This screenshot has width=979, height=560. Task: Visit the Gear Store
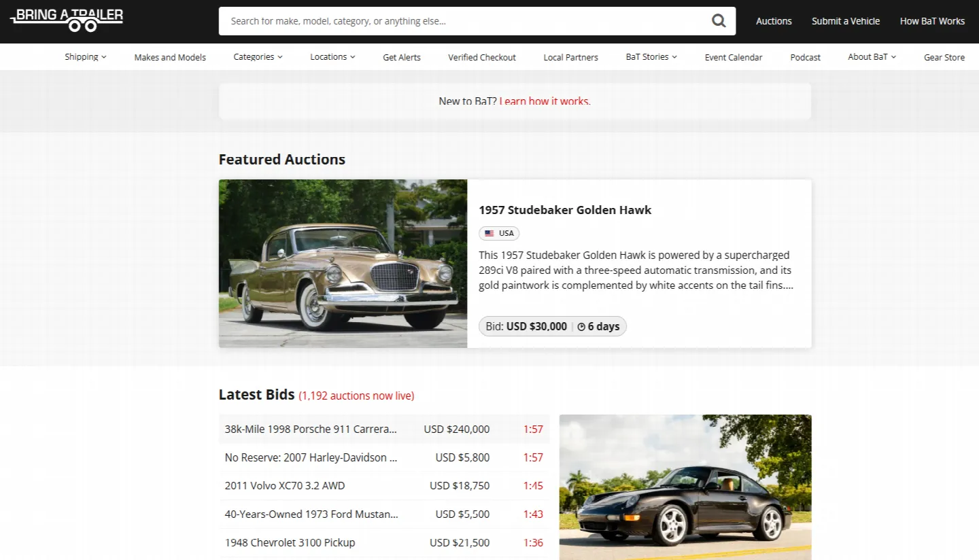[x=944, y=57]
